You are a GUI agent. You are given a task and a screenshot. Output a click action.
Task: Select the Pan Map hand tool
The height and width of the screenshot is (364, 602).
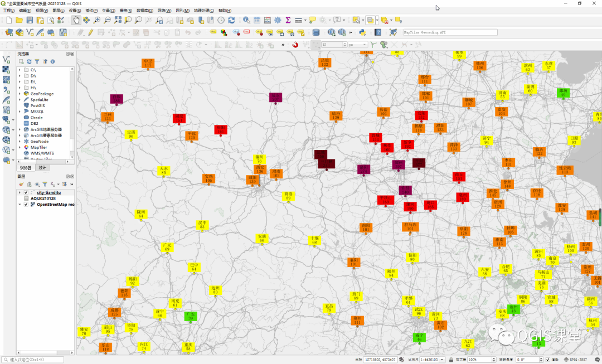76,21
